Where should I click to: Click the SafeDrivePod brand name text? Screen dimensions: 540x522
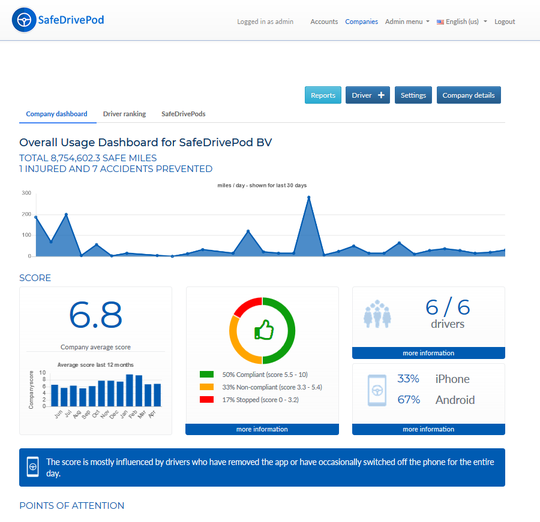tap(71, 20)
